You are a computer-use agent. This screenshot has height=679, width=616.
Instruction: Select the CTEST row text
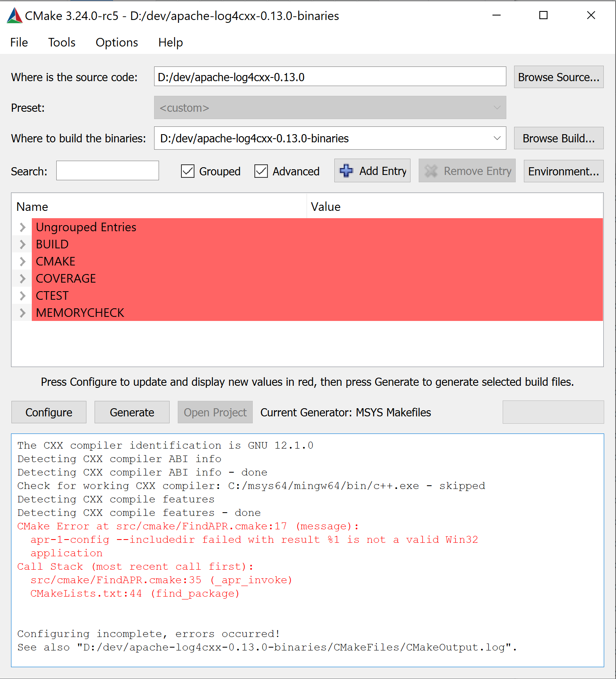pos(52,296)
